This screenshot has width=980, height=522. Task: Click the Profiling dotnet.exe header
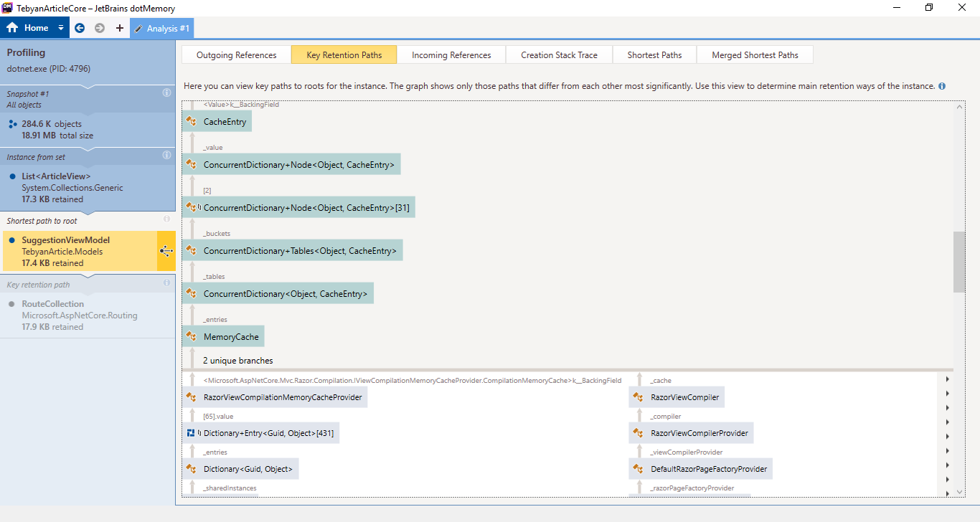pyautogui.click(x=88, y=61)
